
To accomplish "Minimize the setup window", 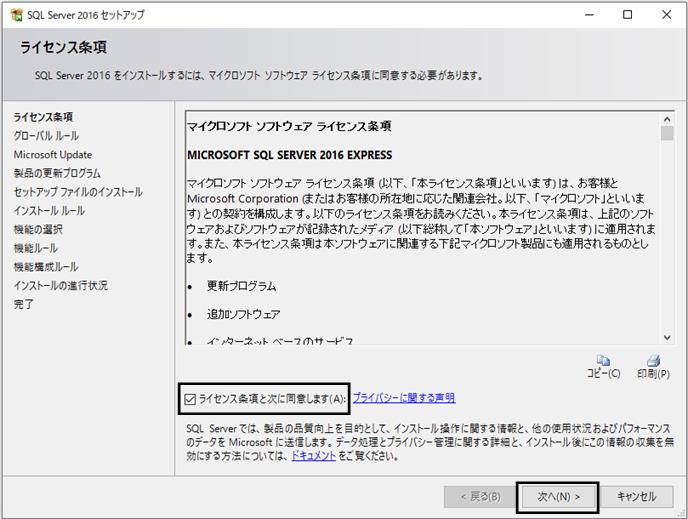I will coord(590,15).
